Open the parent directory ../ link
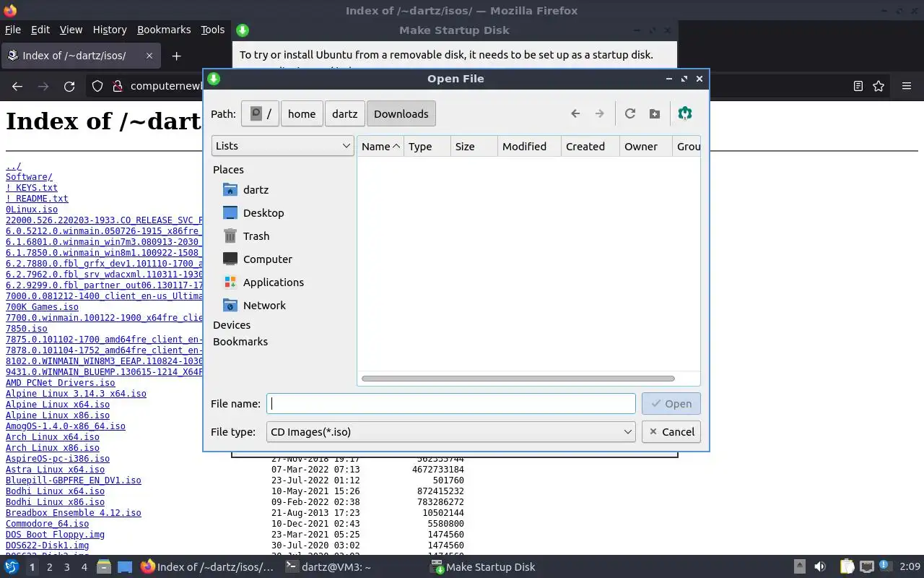This screenshot has height=578, width=924. (14, 166)
